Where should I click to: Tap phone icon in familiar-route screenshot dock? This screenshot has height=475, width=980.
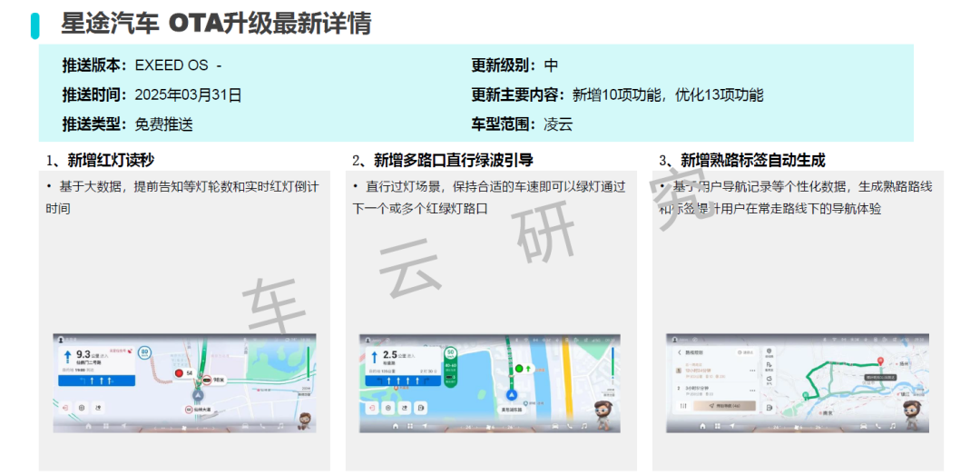click(878, 426)
